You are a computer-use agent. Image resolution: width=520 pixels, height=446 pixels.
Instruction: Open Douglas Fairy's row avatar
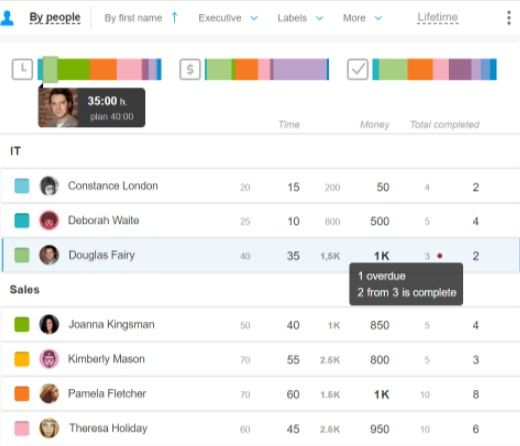tap(49, 255)
